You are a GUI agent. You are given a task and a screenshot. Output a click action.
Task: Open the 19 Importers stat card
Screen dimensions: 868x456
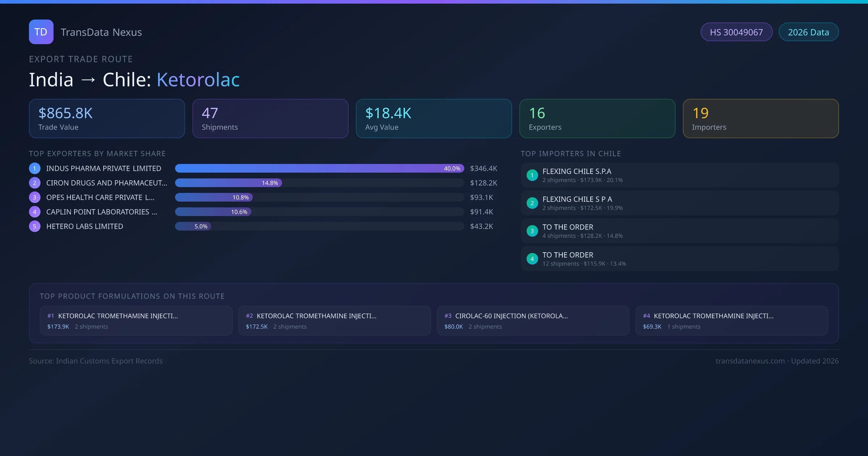761,119
